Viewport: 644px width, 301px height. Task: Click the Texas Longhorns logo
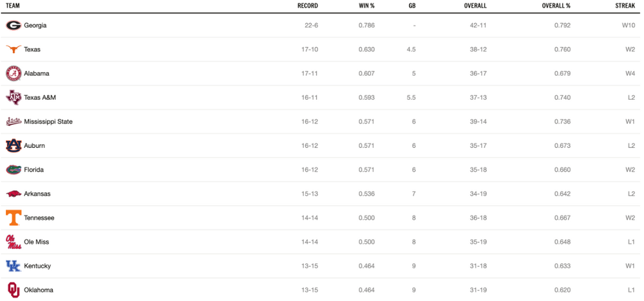coord(14,50)
